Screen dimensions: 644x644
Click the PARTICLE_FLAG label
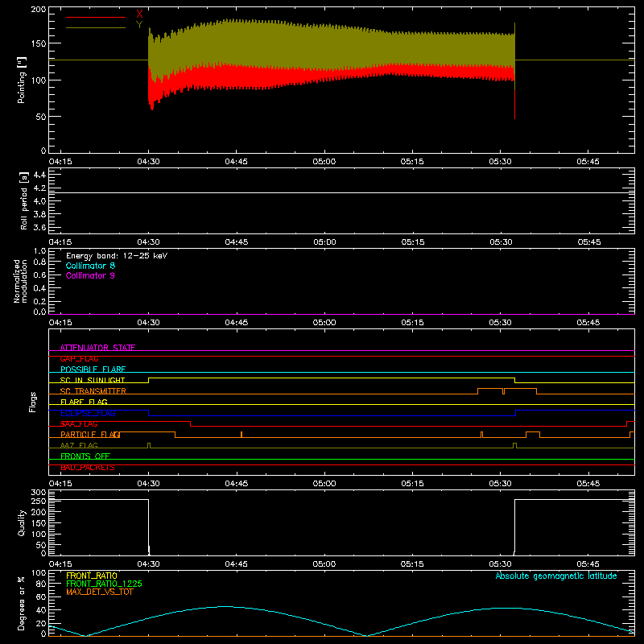click(x=90, y=435)
